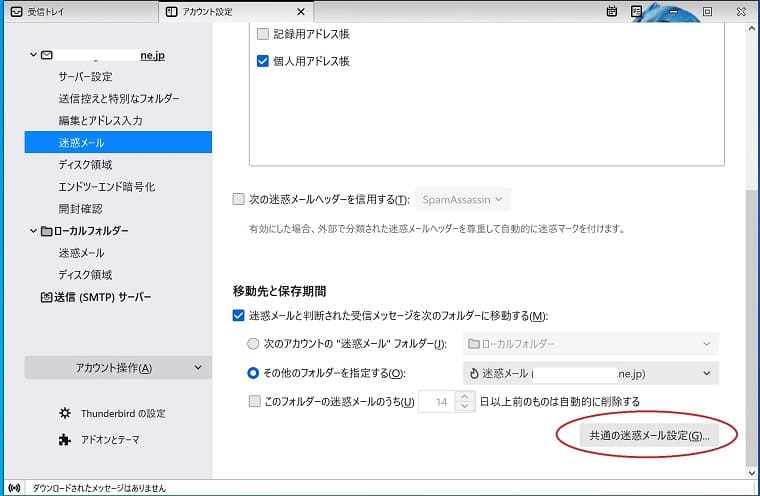Screen dimensions: 760x496
Task: Increase the days value with up arrow
Action: 465,397
